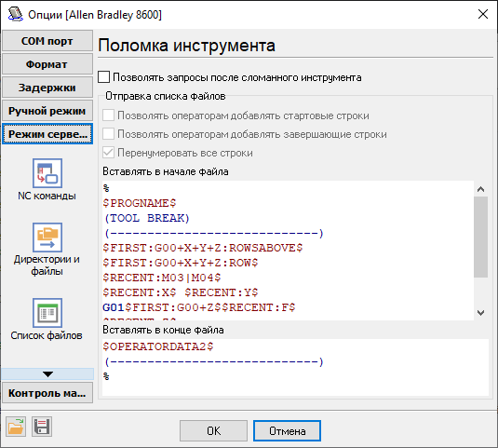This screenshot has height=448, width=498.
Task: Click the scrollbar thumb of the start-of-file editor
Action: [481, 237]
